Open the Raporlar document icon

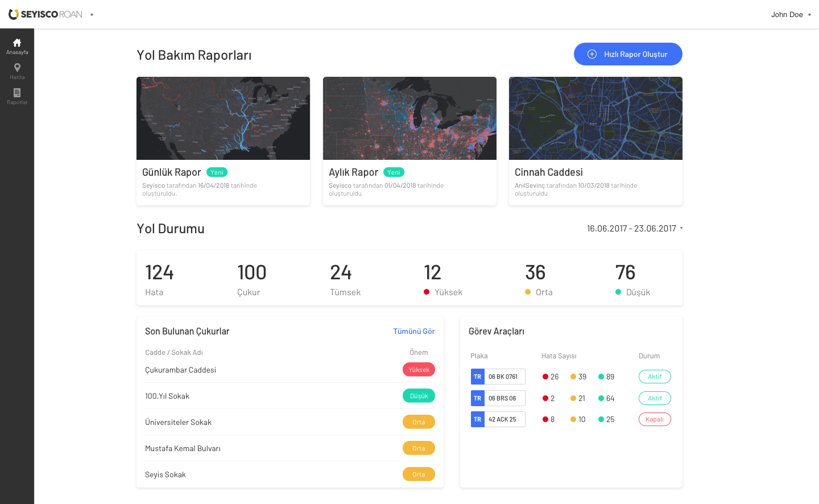[x=17, y=92]
